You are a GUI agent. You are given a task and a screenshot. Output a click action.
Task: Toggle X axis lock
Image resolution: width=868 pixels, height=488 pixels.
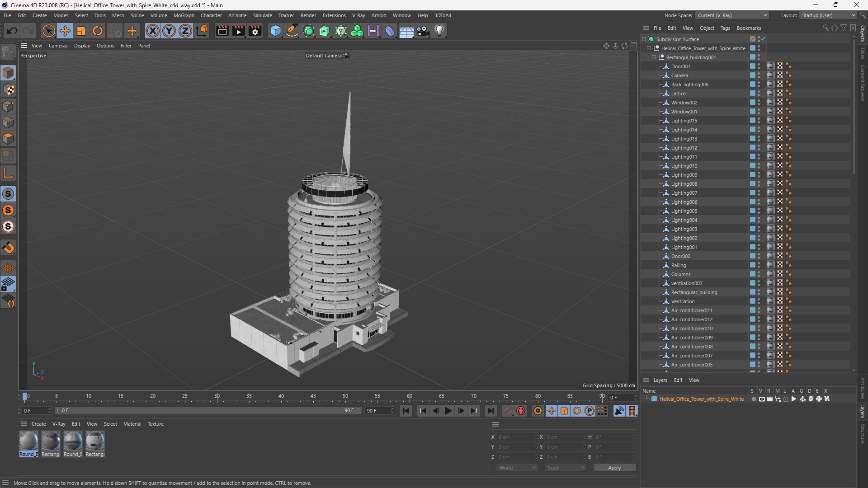(x=153, y=31)
